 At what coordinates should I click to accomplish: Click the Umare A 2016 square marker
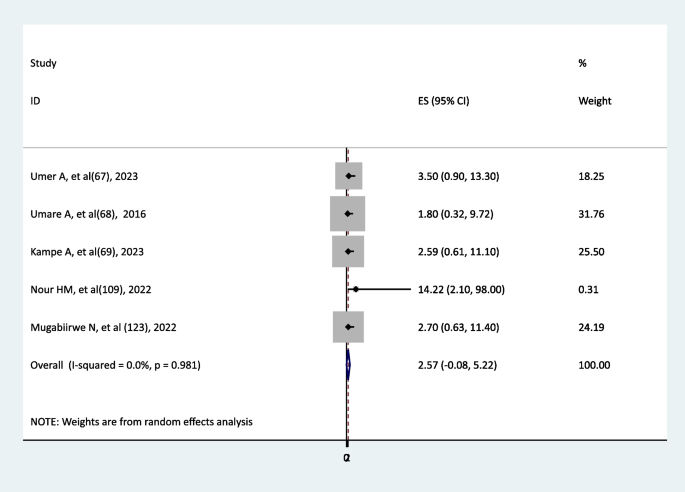point(348,214)
